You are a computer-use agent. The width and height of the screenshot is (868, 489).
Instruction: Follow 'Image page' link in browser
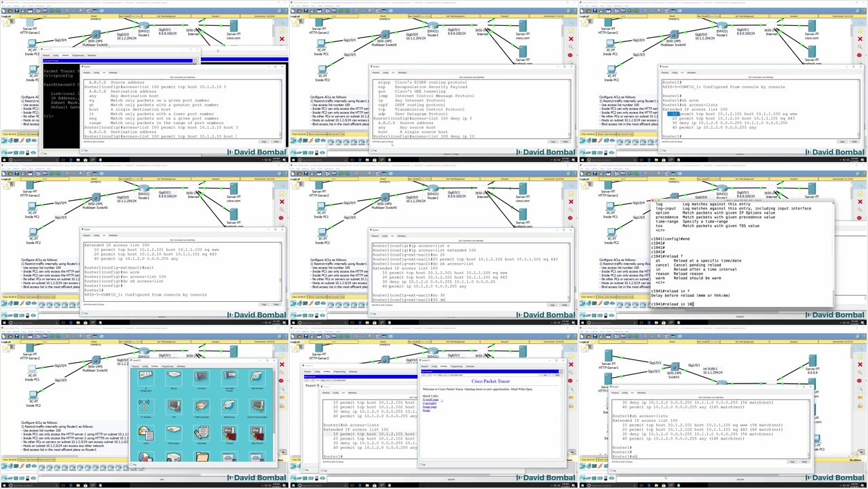point(430,407)
